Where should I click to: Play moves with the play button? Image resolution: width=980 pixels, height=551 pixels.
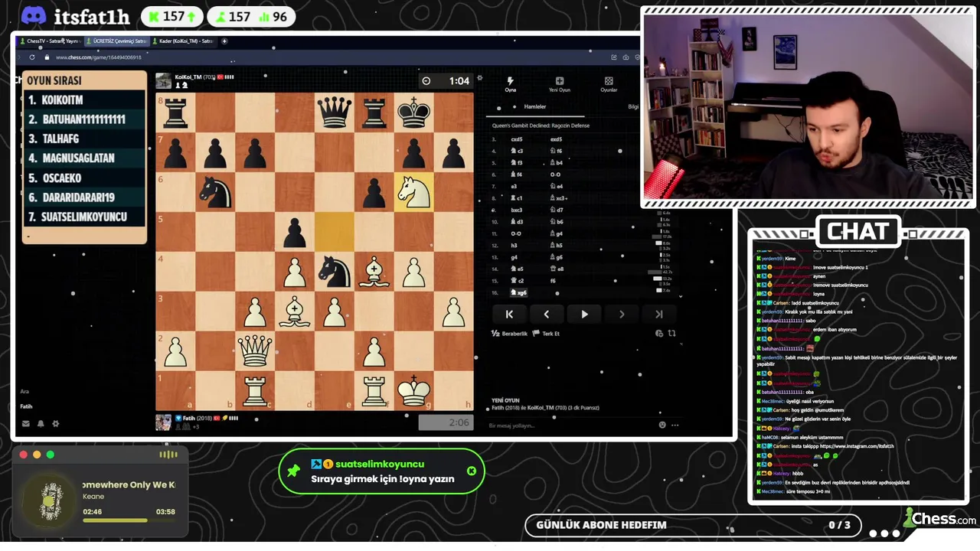tap(584, 314)
